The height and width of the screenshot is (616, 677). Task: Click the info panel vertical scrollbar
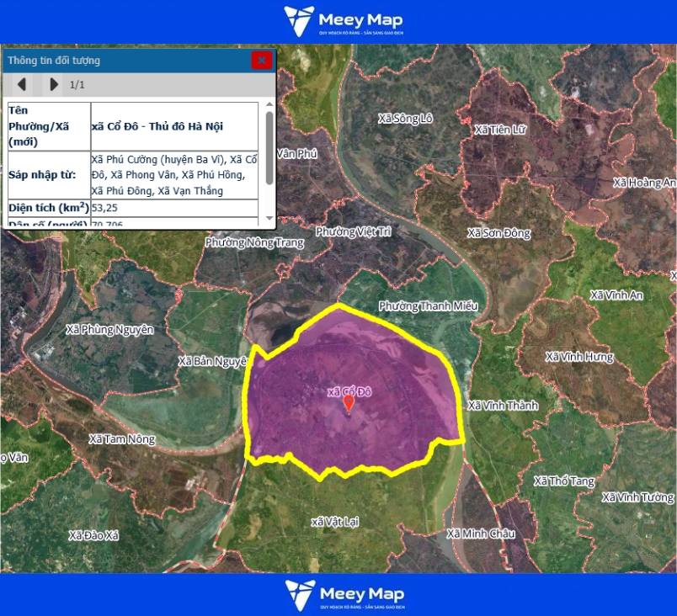tap(269, 147)
